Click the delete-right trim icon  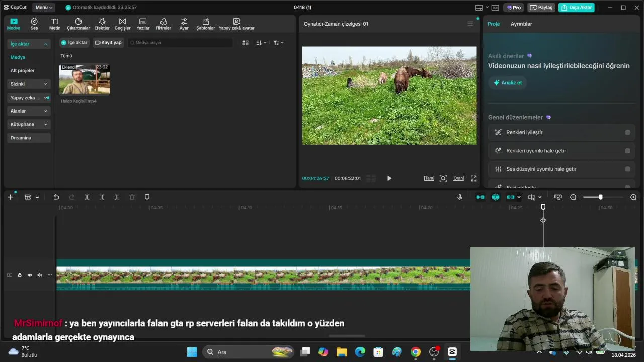click(x=117, y=197)
